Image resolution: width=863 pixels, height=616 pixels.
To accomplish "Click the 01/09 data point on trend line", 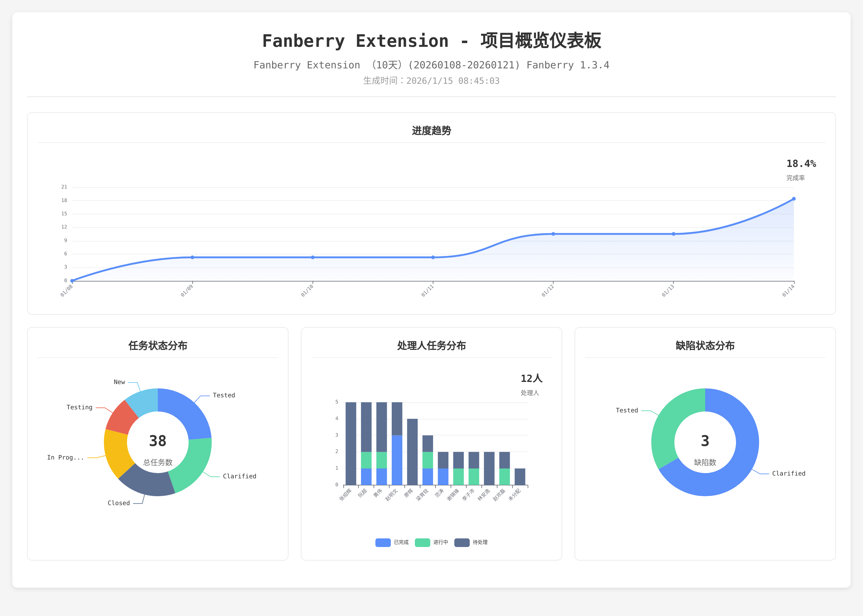I will click(x=192, y=257).
